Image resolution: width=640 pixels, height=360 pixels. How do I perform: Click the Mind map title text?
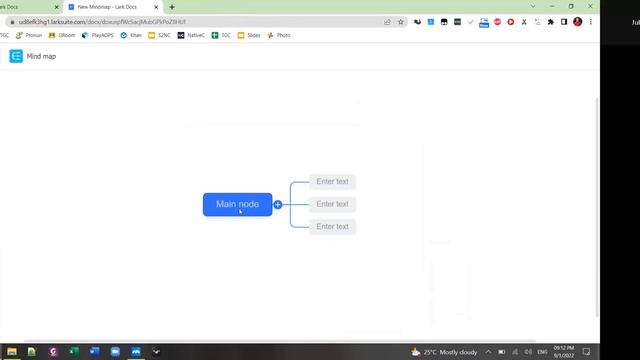(41, 56)
